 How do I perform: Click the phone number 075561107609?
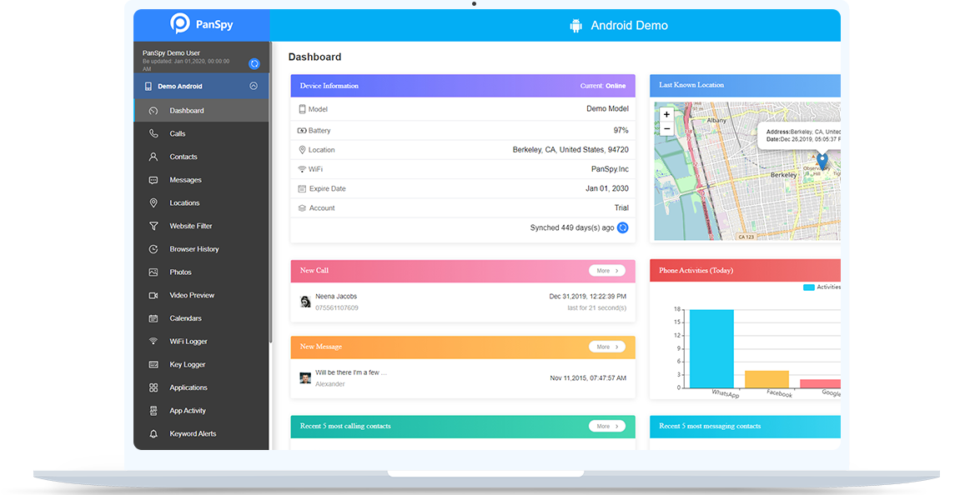337,307
